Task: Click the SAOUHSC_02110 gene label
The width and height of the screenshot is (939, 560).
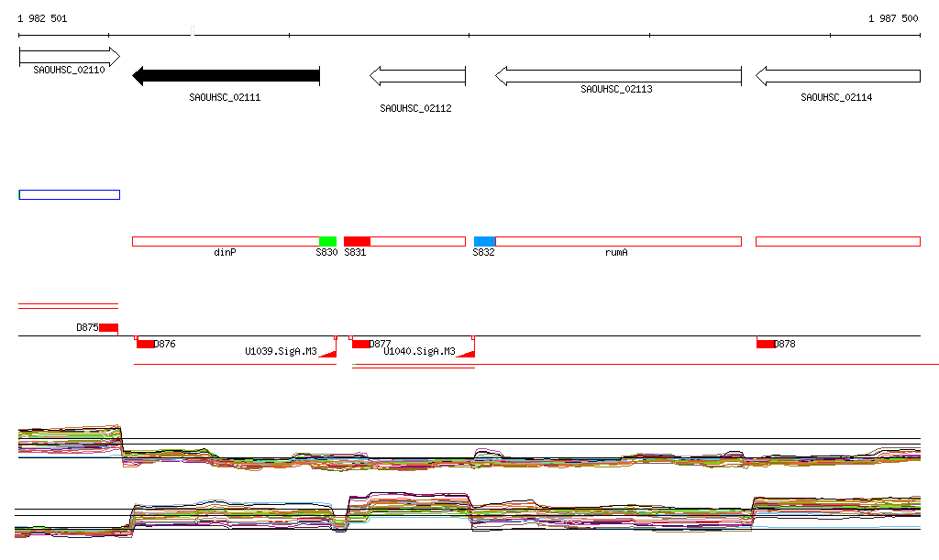Action: pyautogui.click(x=69, y=70)
